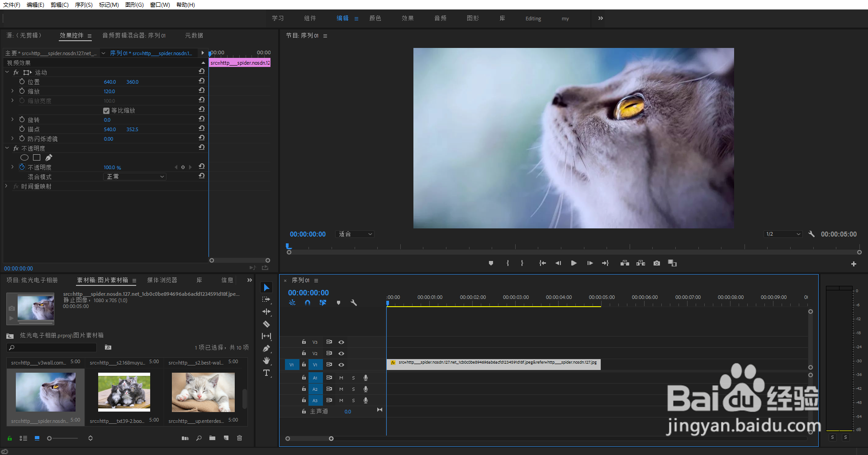Screen dimensions: 868x455
Task: Toggle animation stopwatch for Rotation
Action: (22, 119)
